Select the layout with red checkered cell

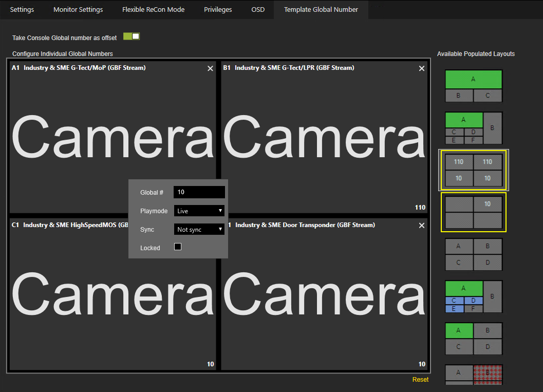tap(473, 374)
